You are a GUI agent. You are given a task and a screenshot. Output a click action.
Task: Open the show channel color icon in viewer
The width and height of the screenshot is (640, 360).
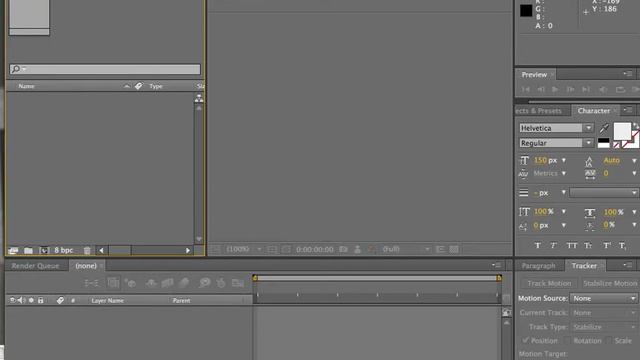371,249
